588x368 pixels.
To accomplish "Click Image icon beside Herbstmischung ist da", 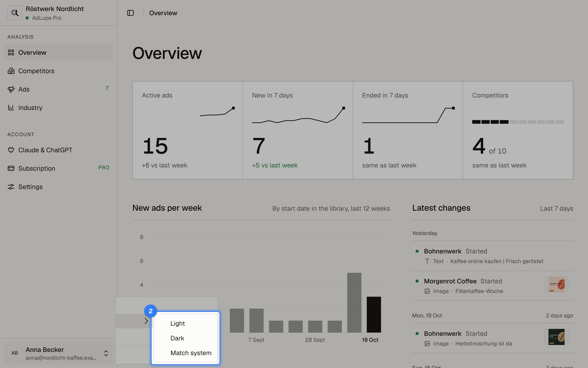I will pyautogui.click(x=427, y=344).
